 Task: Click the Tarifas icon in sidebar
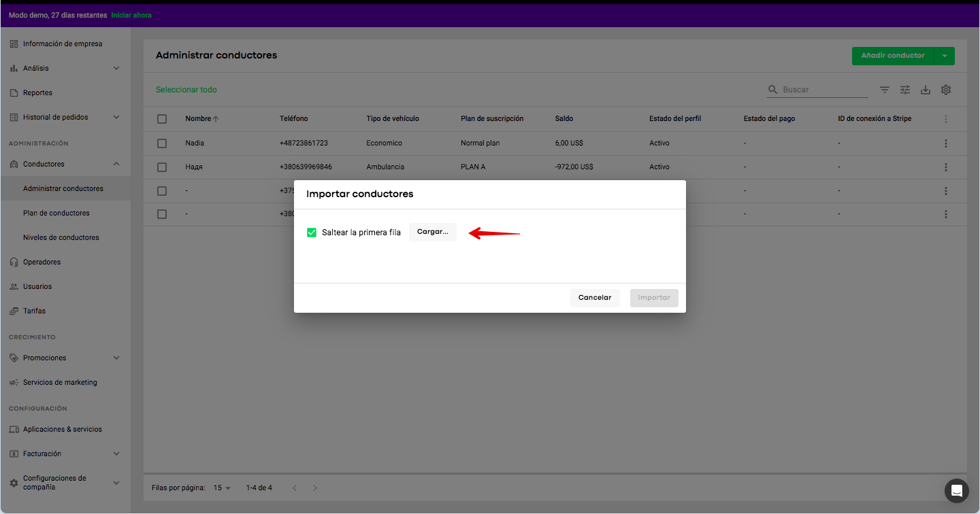click(x=14, y=311)
